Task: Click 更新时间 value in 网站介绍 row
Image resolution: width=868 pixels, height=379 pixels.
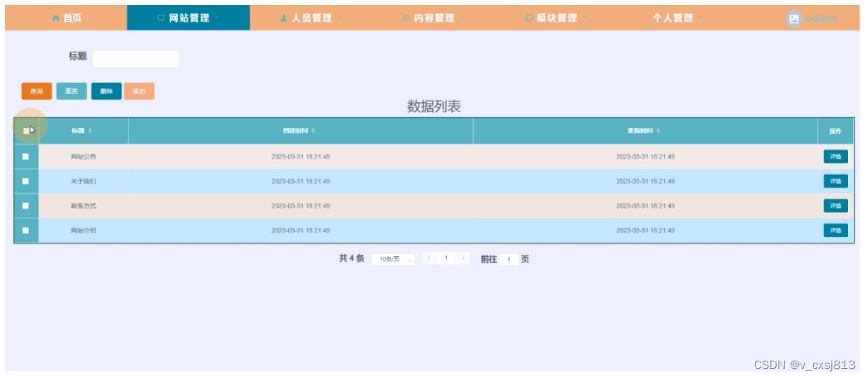Action: [x=646, y=230]
